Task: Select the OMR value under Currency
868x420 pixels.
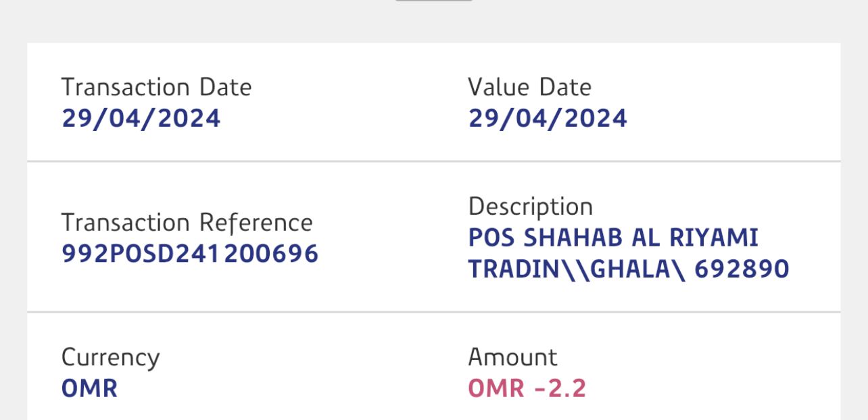Action: [89, 388]
